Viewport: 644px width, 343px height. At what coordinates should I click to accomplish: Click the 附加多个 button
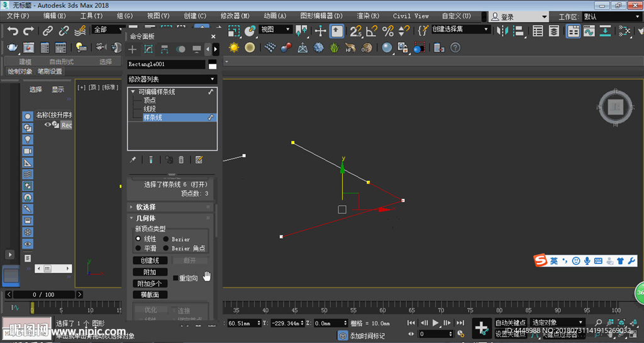(150, 283)
